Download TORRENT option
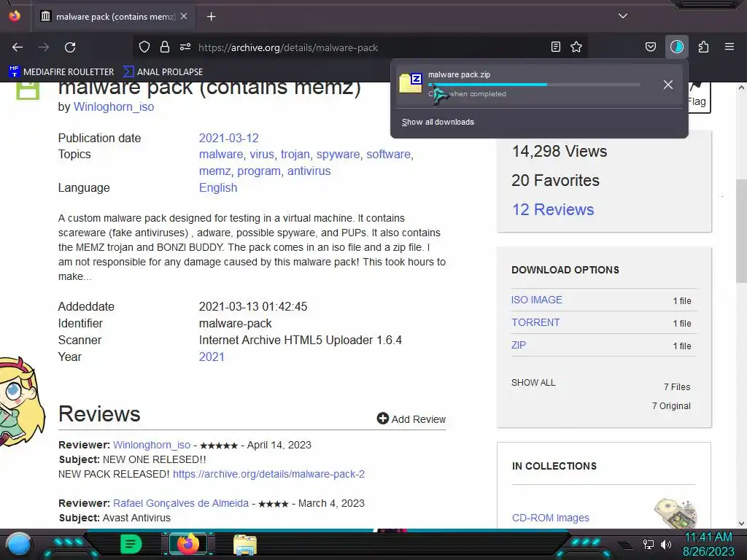Viewport: 747px width, 560px height. click(535, 322)
